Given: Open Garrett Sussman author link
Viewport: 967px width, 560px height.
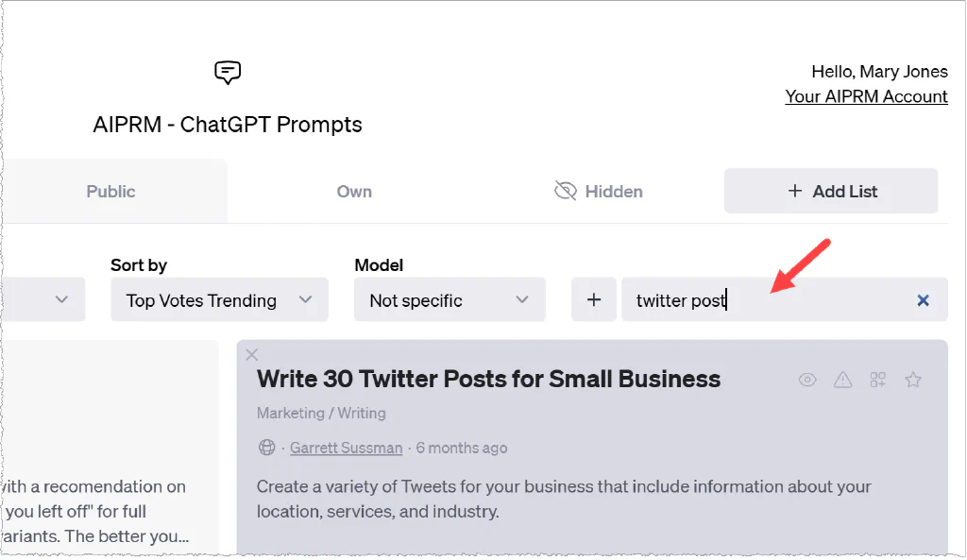Looking at the screenshot, I should click(x=346, y=448).
